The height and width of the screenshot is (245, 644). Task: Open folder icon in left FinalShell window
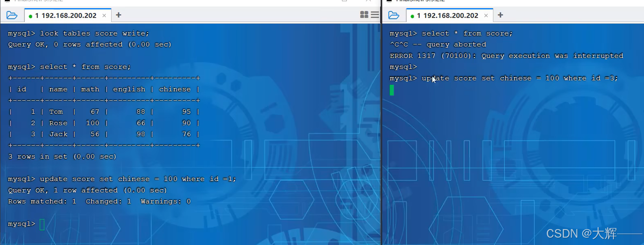point(12,15)
